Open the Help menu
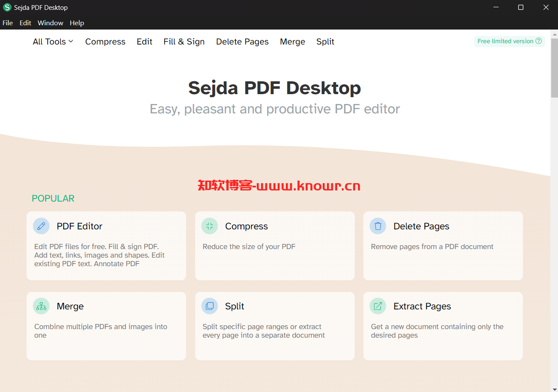Image resolution: width=558 pixels, height=392 pixels. pos(77,23)
